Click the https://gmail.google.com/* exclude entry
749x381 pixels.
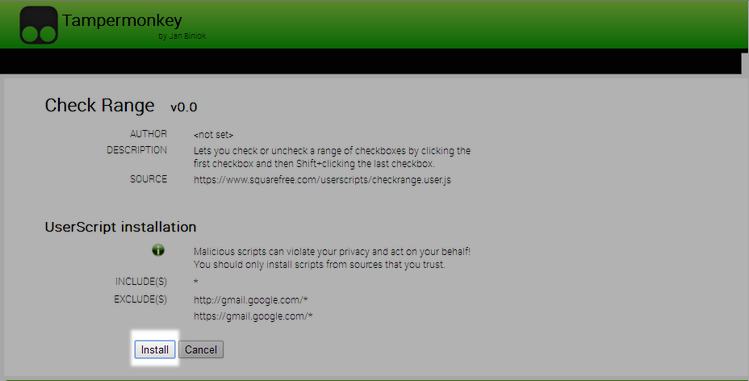pos(253,316)
